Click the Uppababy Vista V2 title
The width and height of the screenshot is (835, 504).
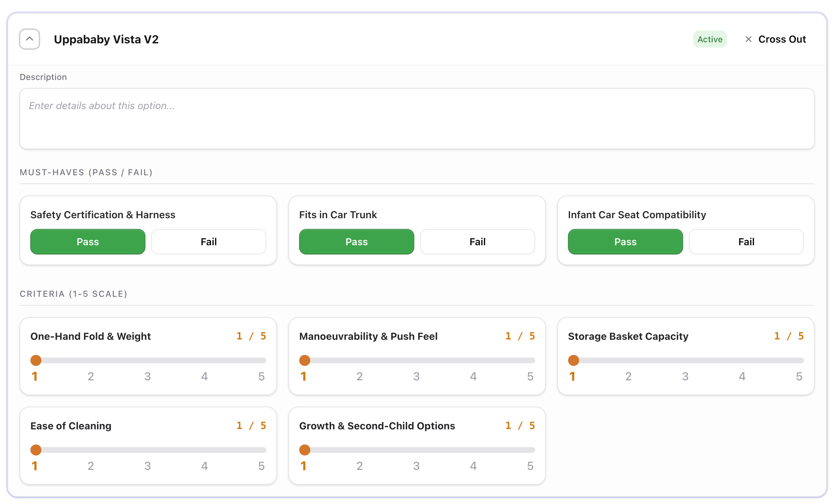click(x=106, y=39)
